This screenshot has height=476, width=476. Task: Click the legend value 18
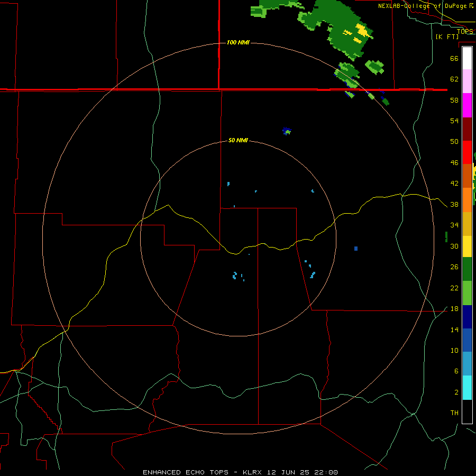coord(454,309)
